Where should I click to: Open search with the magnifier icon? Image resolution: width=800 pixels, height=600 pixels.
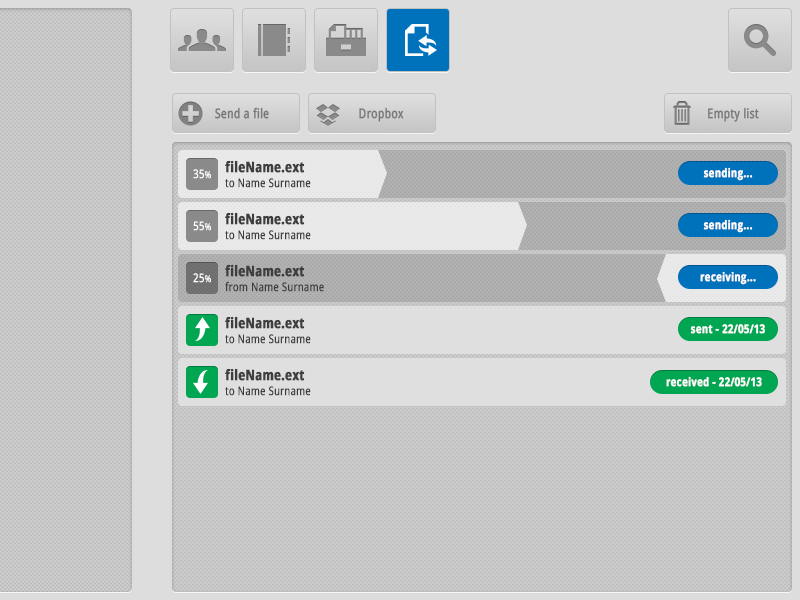point(759,40)
